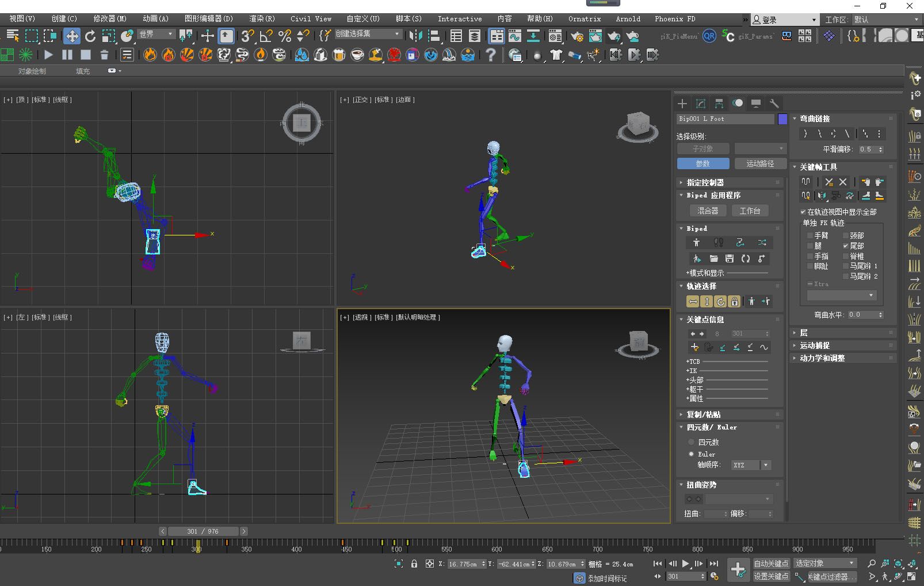The width and height of the screenshot is (924, 586).
Task: Open the 渲染(R) menu
Action: click(x=262, y=18)
